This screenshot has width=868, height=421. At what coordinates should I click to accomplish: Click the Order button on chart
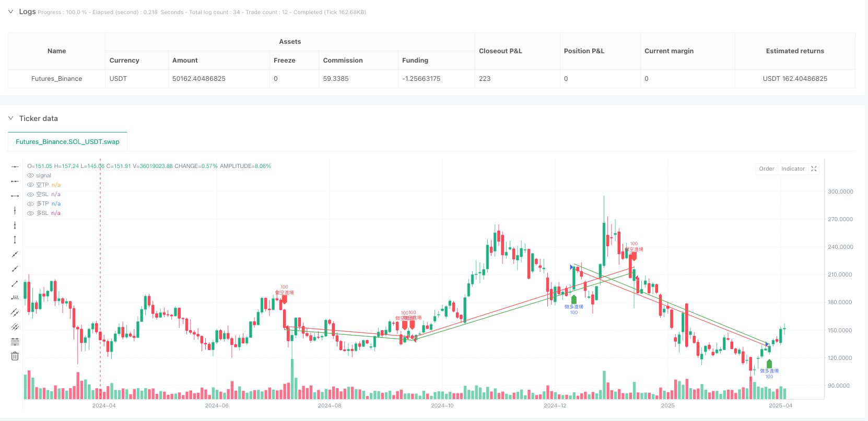coord(766,169)
